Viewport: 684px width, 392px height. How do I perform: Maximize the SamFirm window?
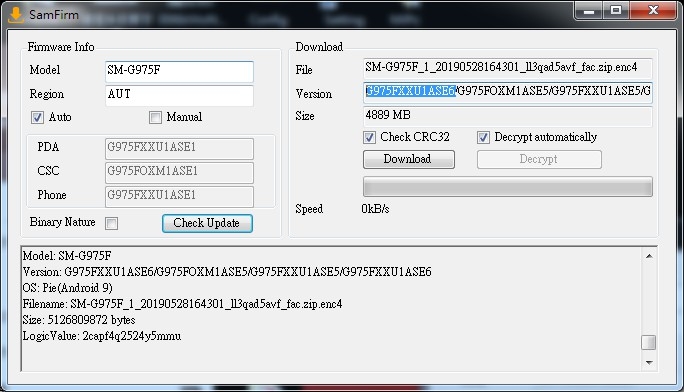point(616,10)
